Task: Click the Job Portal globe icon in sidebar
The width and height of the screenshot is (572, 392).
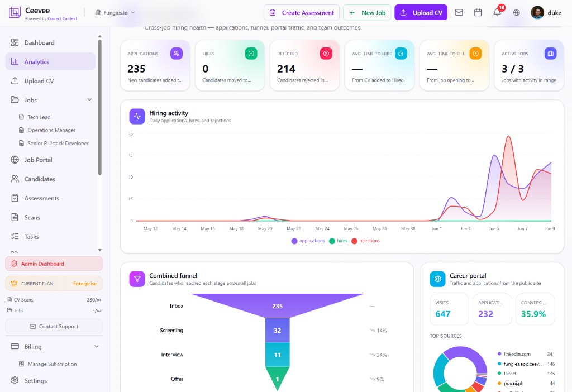Action: [x=15, y=160]
